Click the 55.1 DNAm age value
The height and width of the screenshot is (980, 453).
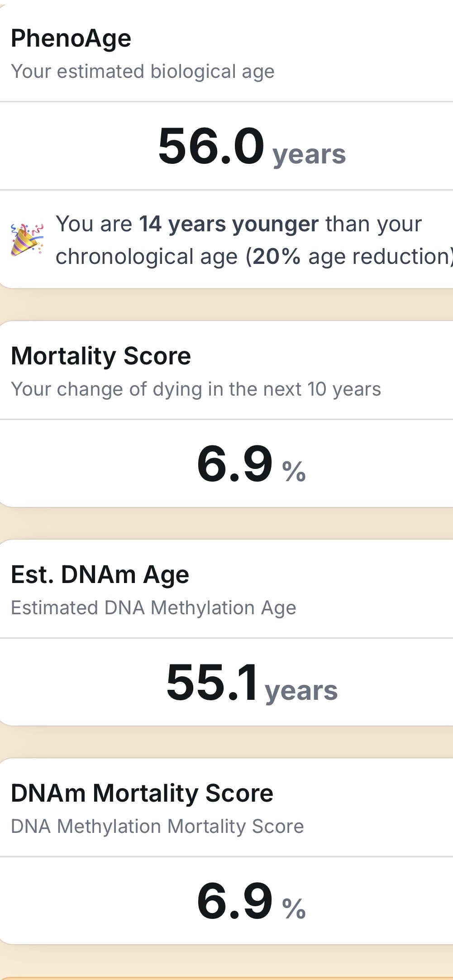(x=212, y=683)
